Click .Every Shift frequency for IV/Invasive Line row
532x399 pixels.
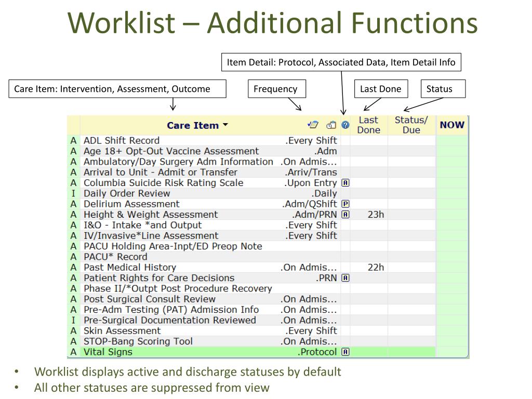[x=311, y=235]
